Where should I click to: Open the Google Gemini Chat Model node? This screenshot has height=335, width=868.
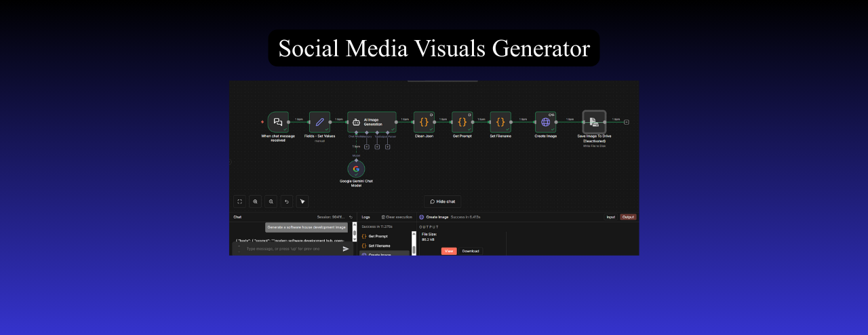pyautogui.click(x=356, y=169)
